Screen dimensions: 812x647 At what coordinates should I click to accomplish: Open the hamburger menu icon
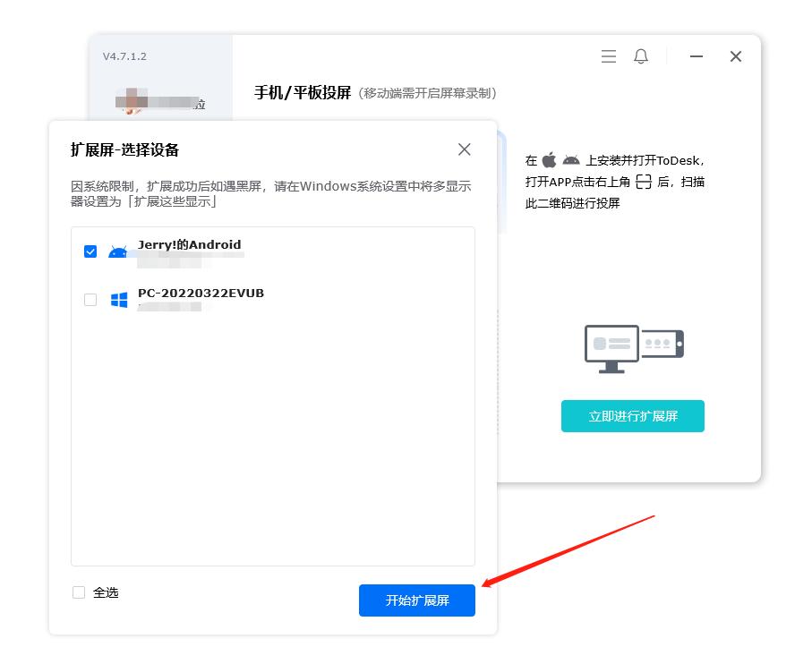tap(609, 55)
